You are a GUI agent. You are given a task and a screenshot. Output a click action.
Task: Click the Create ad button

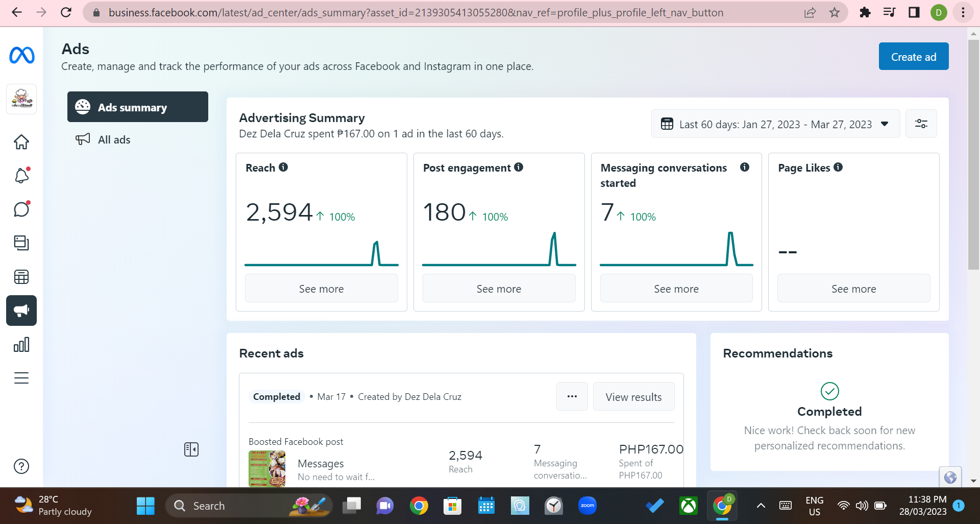tap(914, 57)
